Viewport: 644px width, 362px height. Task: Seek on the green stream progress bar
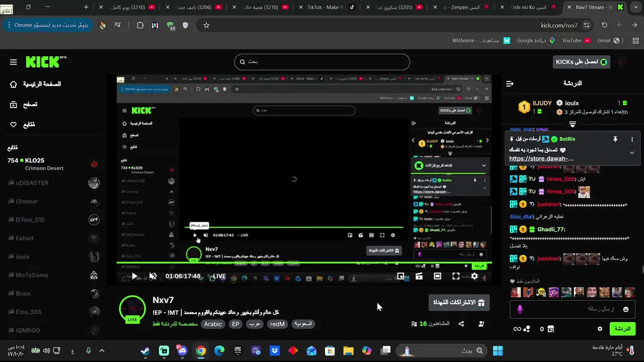(x=304, y=263)
